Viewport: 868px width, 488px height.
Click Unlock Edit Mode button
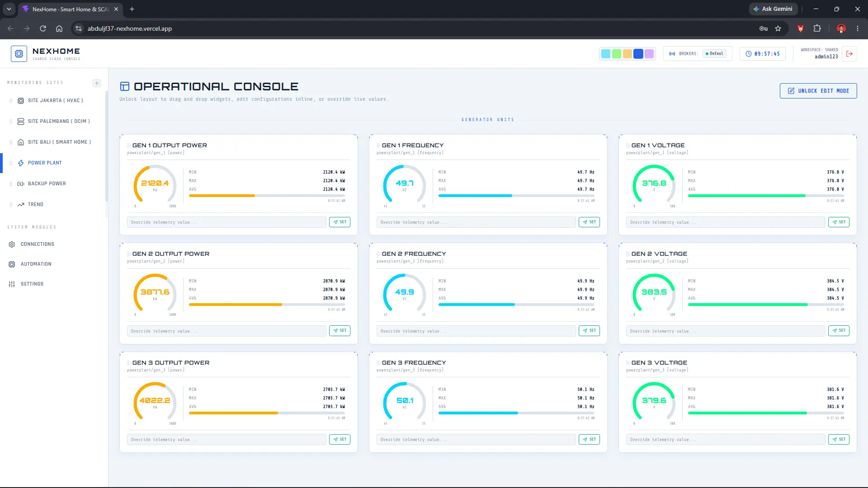[818, 91]
